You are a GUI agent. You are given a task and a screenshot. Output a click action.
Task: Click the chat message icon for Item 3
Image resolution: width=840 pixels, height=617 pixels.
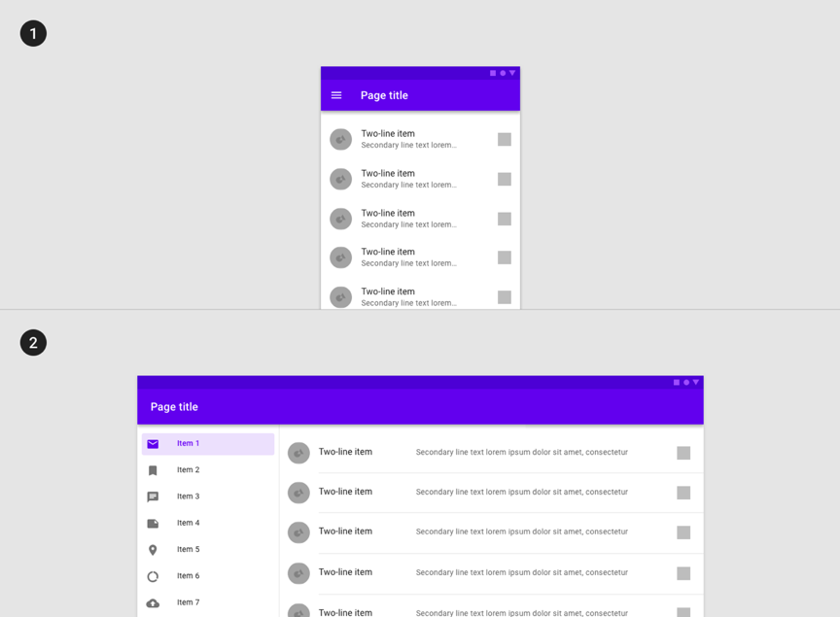[153, 497]
